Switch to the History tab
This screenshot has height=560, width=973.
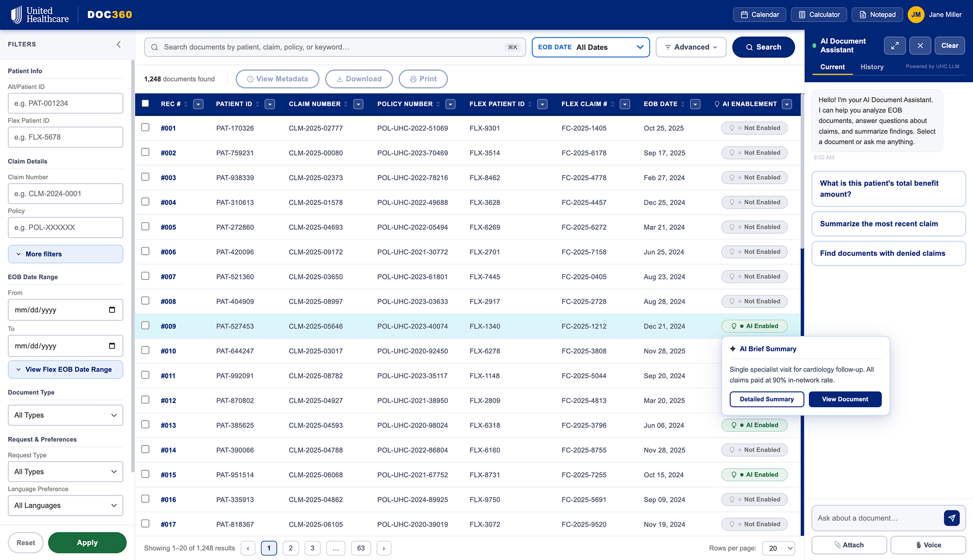point(872,67)
